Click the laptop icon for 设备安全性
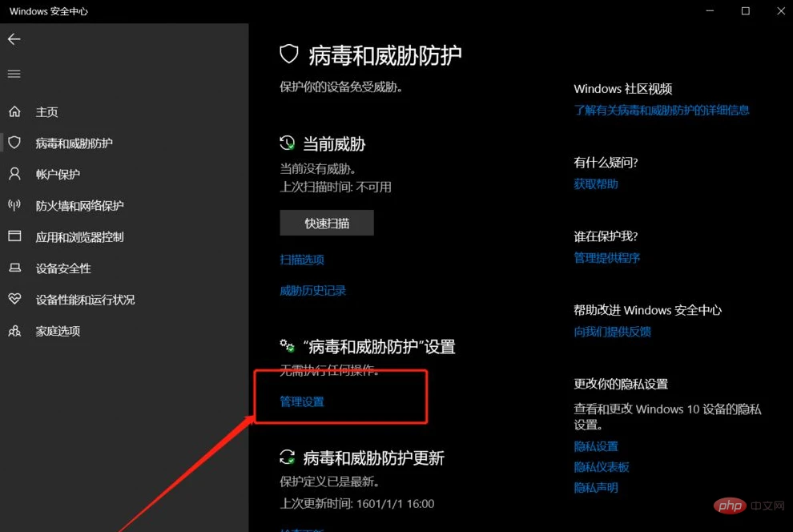The height and width of the screenshot is (532, 793). (x=14, y=268)
